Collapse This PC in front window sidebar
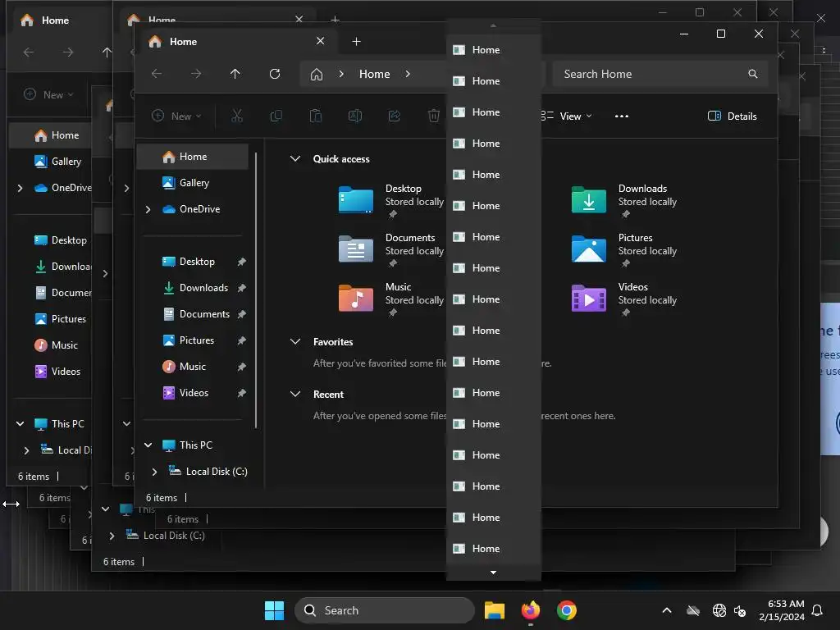This screenshot has height=630, width=840. click(148, 445)
